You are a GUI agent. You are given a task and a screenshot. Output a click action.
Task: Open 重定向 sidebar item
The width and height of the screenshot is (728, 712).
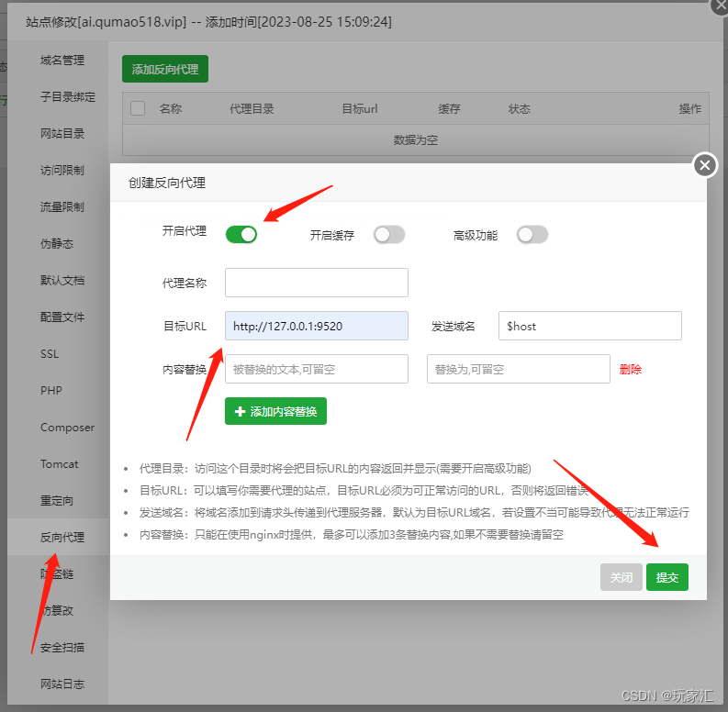click(57, 501)
